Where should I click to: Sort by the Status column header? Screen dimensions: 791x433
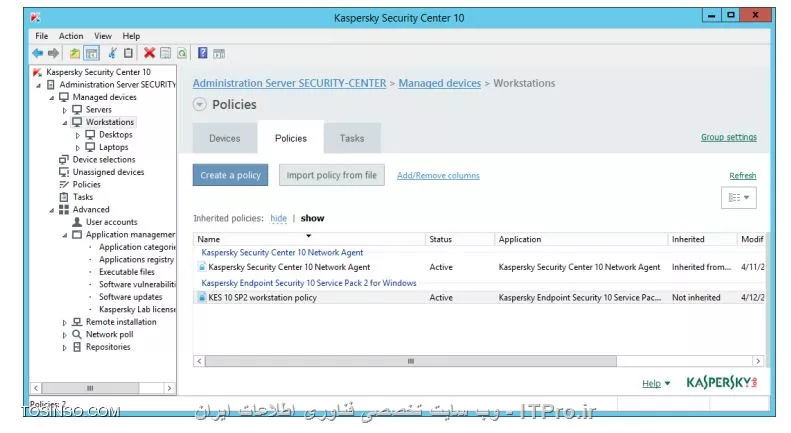point(460,239)
